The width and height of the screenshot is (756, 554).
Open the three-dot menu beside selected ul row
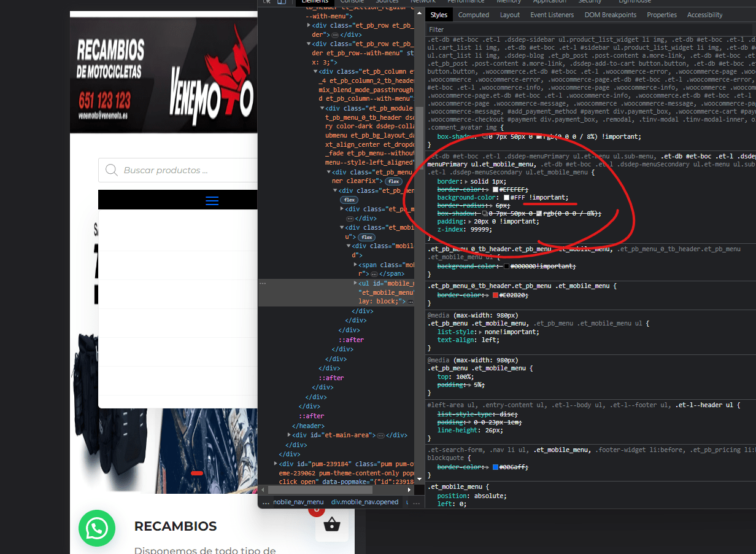263,284
